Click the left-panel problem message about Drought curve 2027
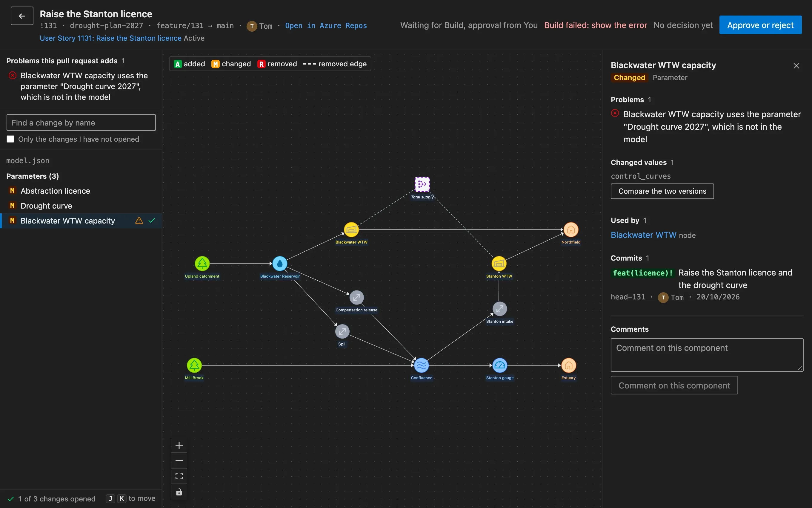Screen dimensions: 812x508 coord(84,86)
